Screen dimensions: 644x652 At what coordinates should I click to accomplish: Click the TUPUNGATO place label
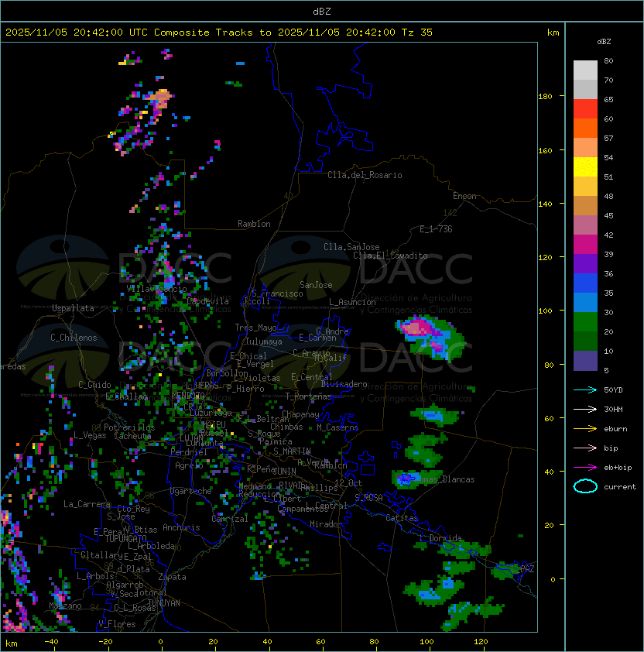pyautogui.click(x=125, y=538)
